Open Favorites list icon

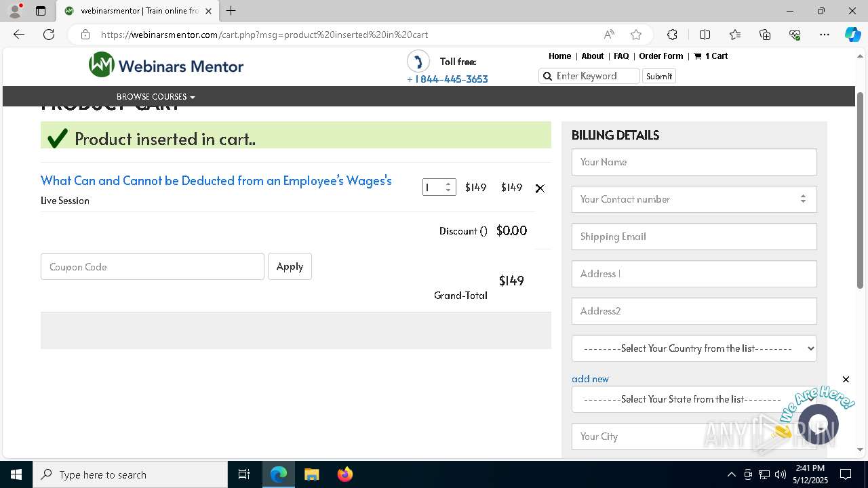pyautogui.click(x=735, y=35)
